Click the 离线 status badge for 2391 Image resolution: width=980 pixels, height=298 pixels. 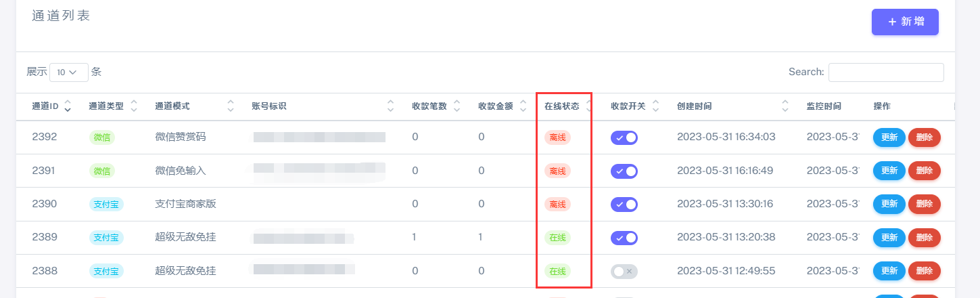[558, 171]
